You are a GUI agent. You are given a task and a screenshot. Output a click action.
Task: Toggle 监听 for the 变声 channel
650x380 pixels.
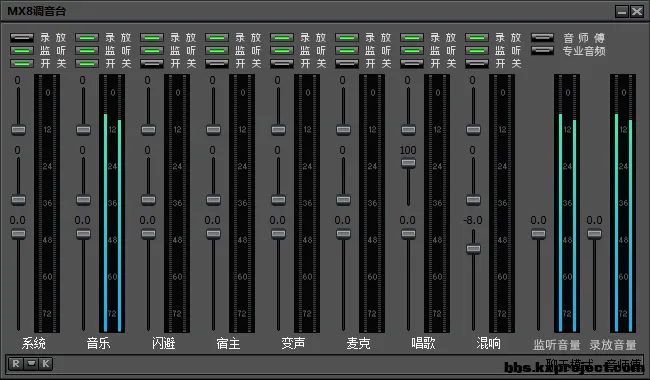[282, 51]
